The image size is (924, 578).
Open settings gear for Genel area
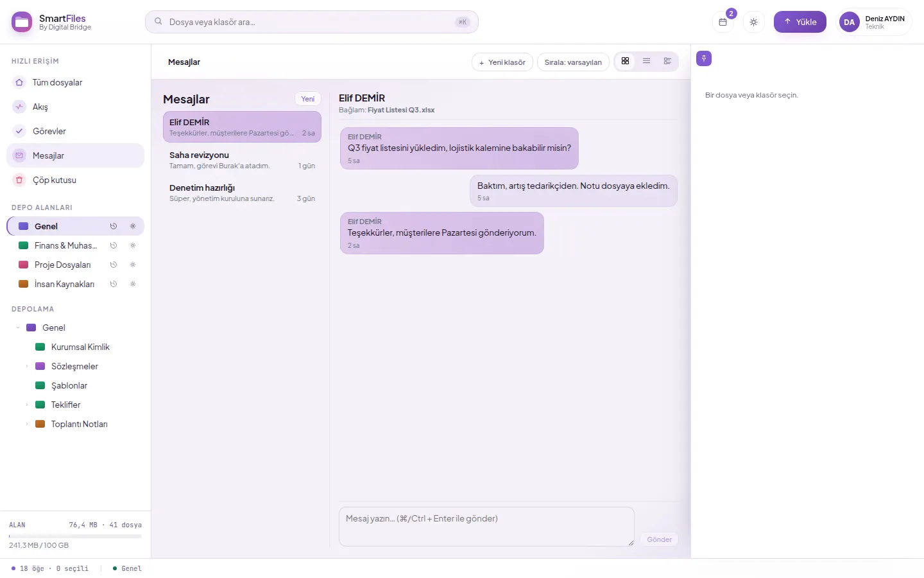pos(133,226)
